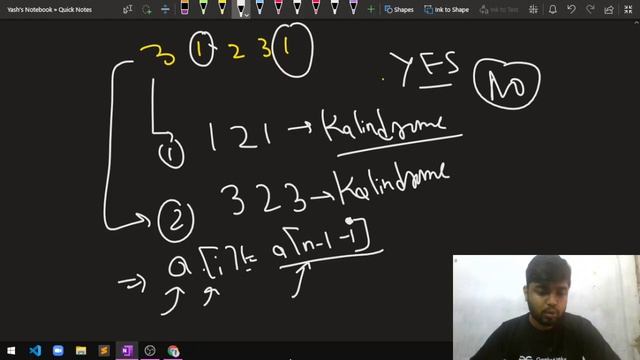The height and width of the screenshot is (360, 640).
Task: Select the yellow highlighter pen
Action: point(222,8)
